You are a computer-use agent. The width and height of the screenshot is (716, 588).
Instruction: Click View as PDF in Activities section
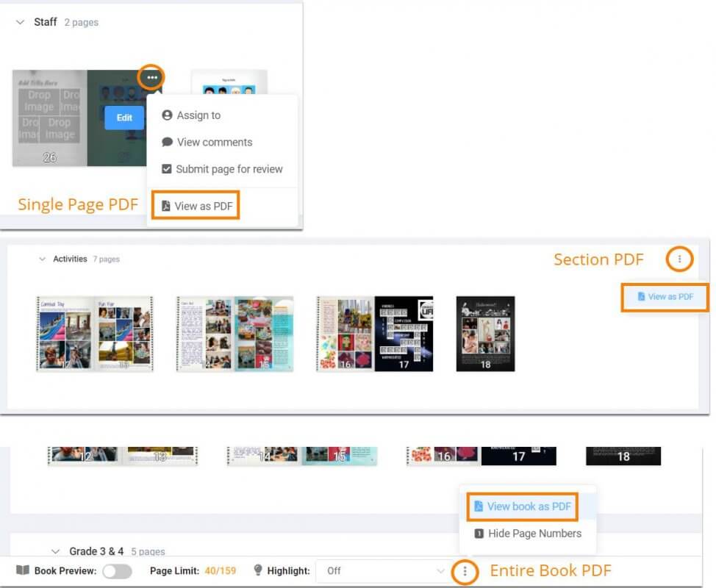click(665, 297)
